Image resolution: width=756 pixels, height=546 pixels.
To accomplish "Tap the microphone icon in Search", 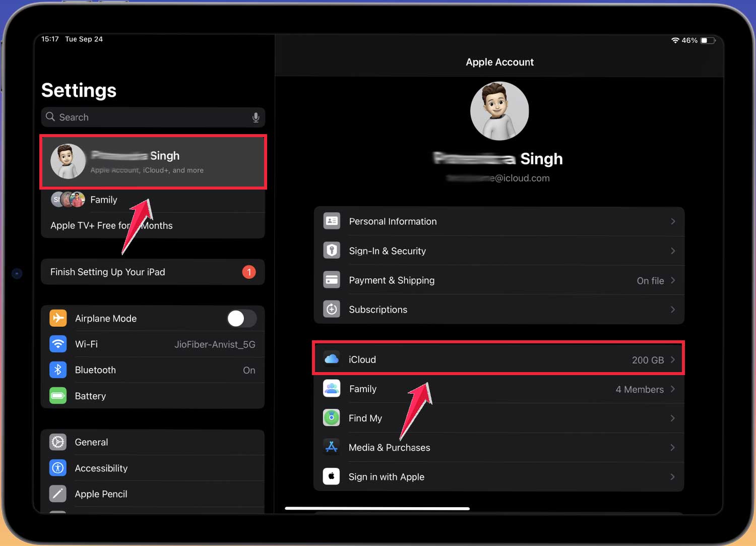I will (256, 117).
